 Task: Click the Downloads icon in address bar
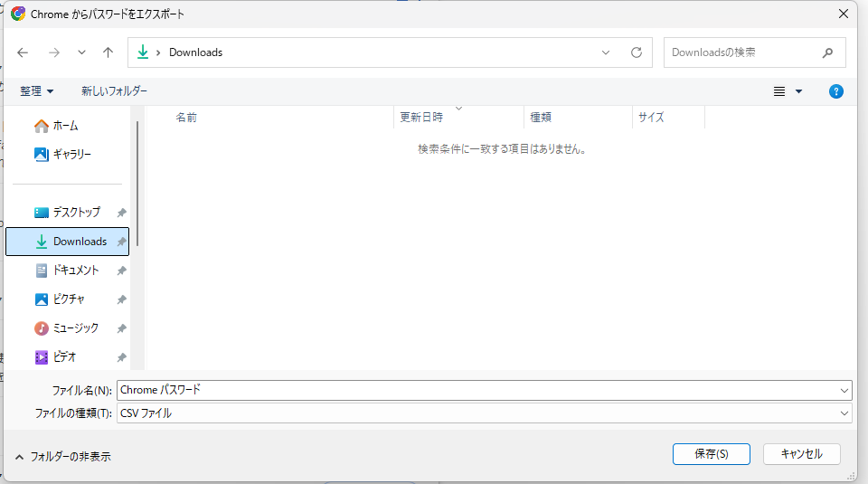[x=143, y=52]
